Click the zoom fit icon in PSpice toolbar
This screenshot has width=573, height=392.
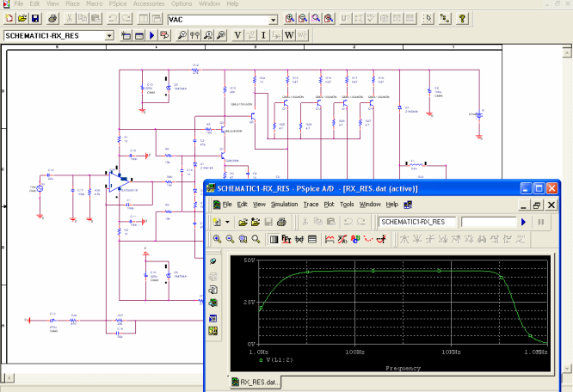256,239
